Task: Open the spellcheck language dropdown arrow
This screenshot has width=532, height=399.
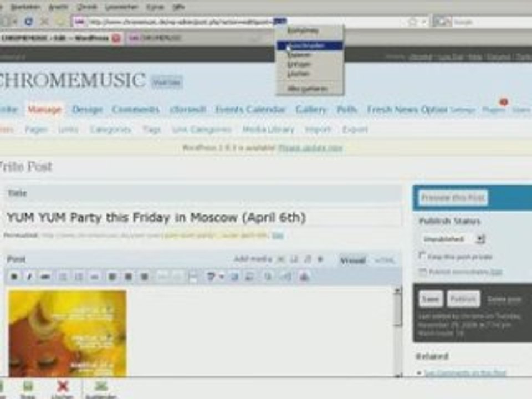Action: [x=222, y=277]
